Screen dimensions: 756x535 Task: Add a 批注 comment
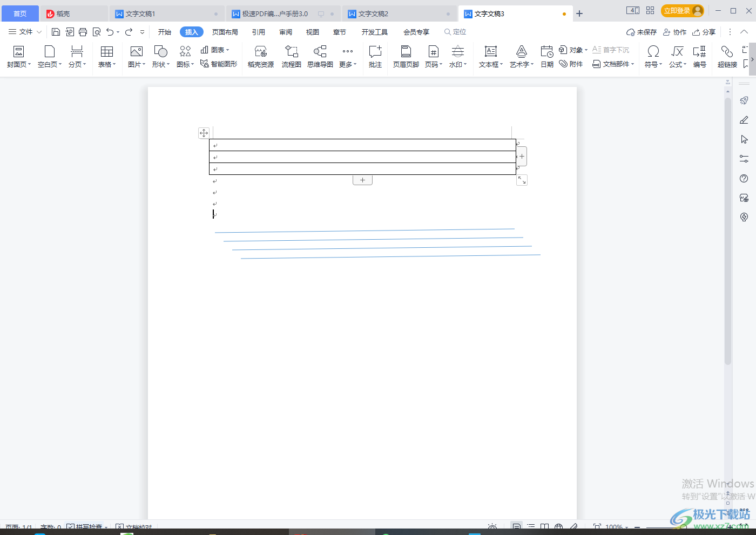pyautogui.click(x=375, y=57)
